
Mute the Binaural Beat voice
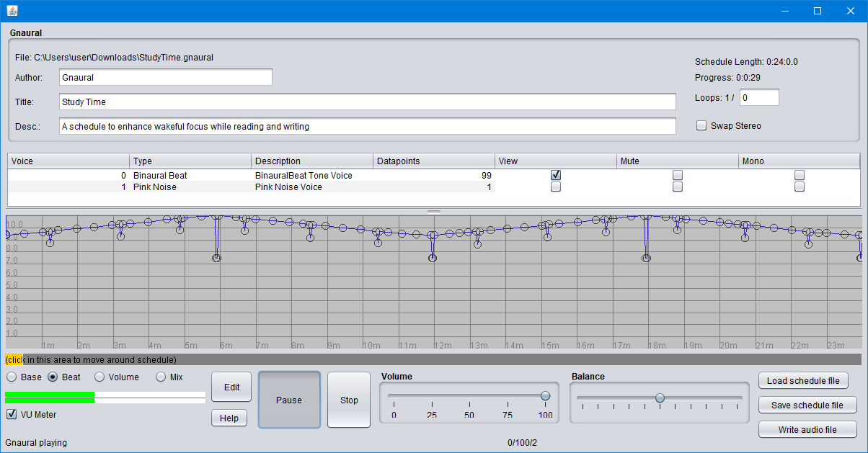tap(678, 175)
